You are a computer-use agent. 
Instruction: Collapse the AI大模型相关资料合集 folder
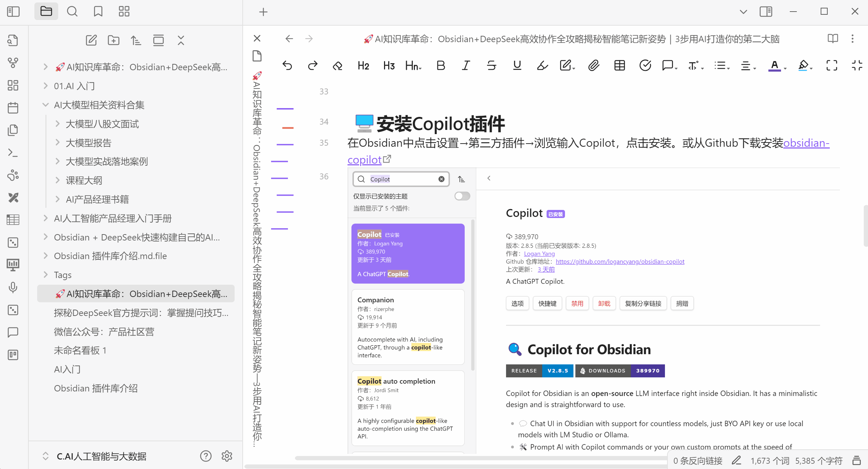pos(46,105)
